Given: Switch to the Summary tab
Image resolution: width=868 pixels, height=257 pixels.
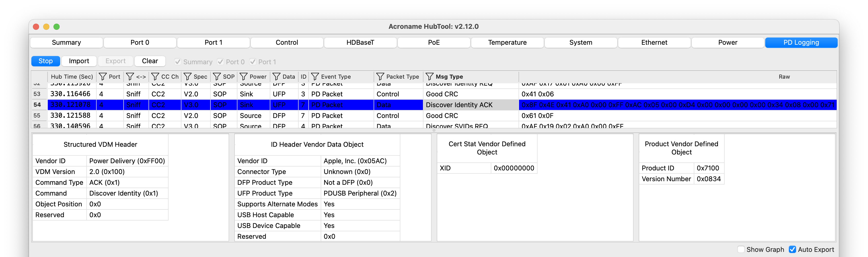Looking at the screenshot, I should 66,42.
